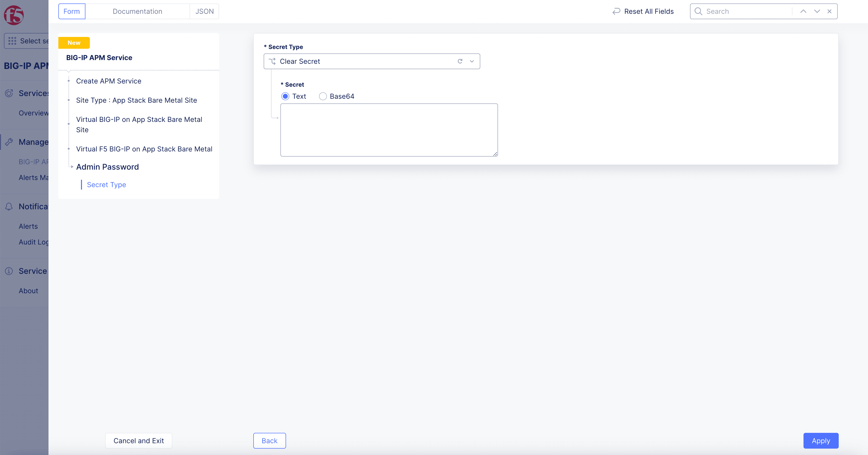Screen dimensions: 868x455
Task: Open Audit Logs in the sidebar
Action: 34,242
